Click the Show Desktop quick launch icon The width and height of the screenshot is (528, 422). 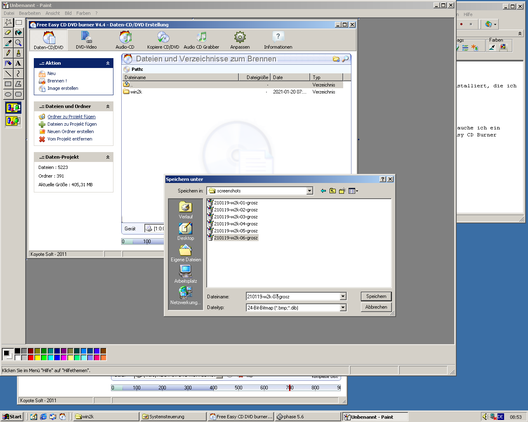(34, 417)
